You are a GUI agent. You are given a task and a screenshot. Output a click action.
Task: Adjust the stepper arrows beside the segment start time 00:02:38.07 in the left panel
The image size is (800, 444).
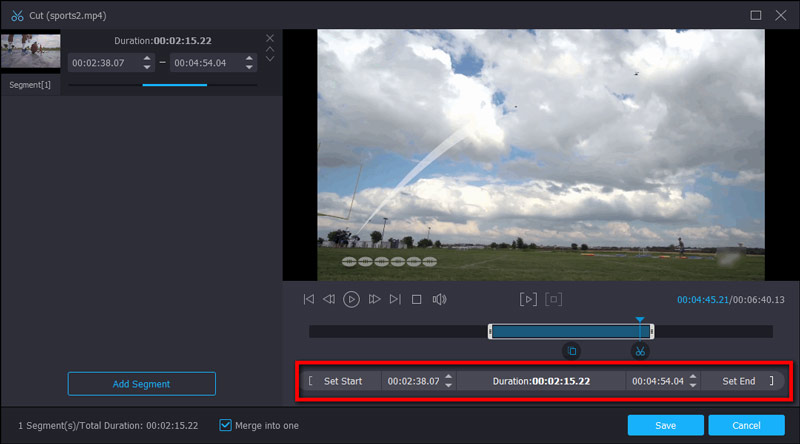click(x=147, y=62)
